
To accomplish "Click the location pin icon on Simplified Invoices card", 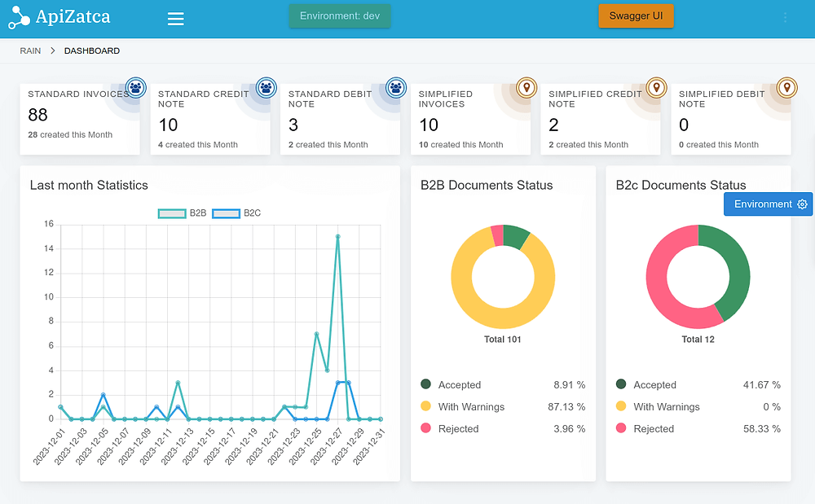I will [526, 89].
